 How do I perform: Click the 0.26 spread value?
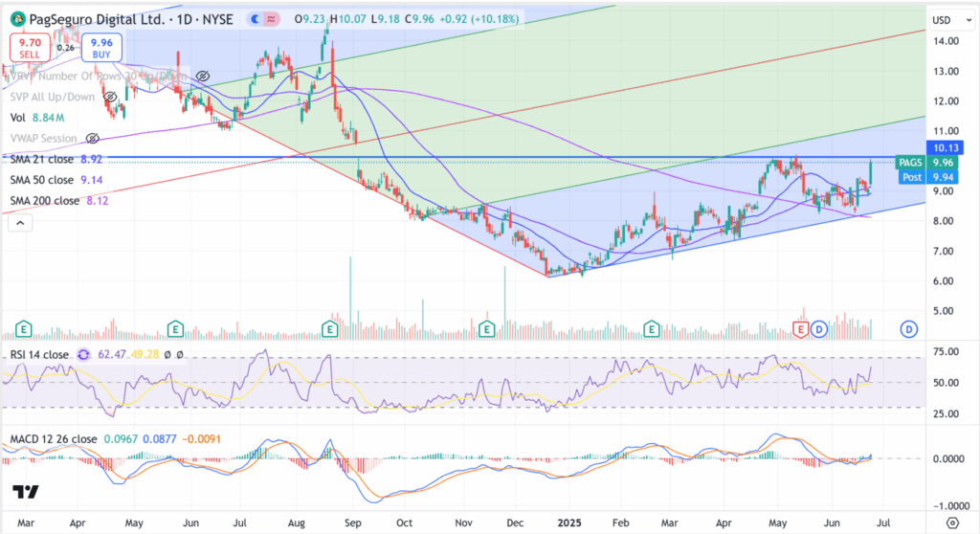pyautogui.click(x=66, y=48)
